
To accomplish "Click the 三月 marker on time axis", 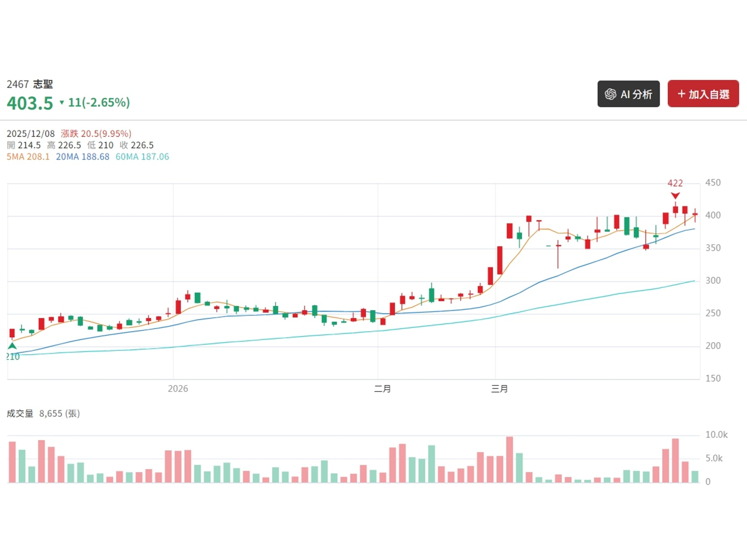I will click(x=499, y=389).
